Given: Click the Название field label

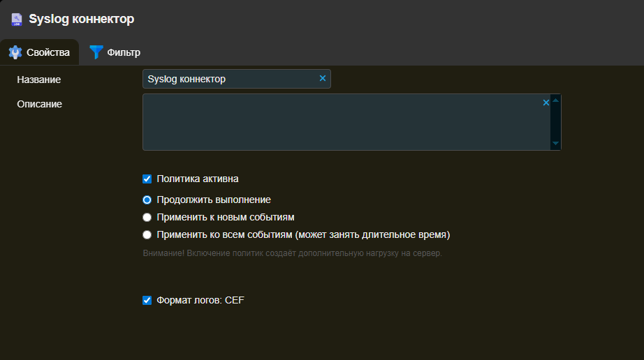Looking at the screenshot, I should point(38,80).
